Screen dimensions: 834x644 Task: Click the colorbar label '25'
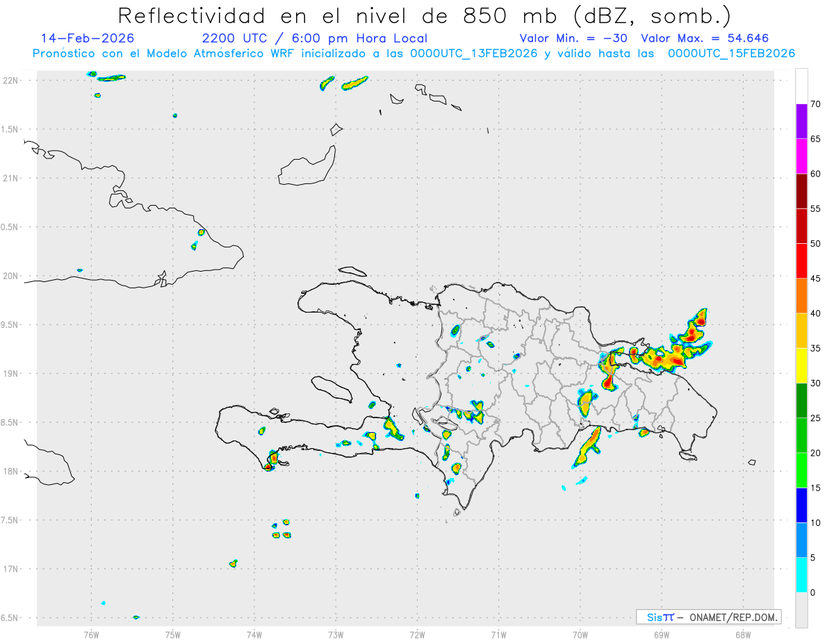coord(816,418)
